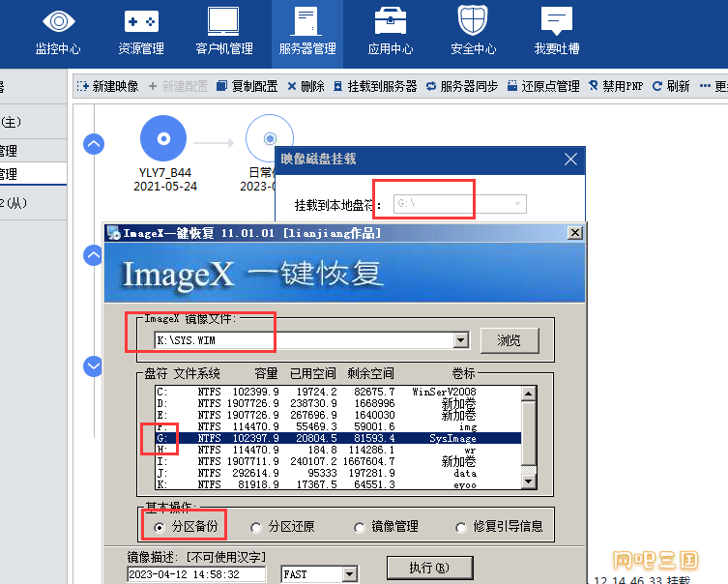Select the F: img partition row
The width and height of the screenshot is (728, 584).
[338, 426]
